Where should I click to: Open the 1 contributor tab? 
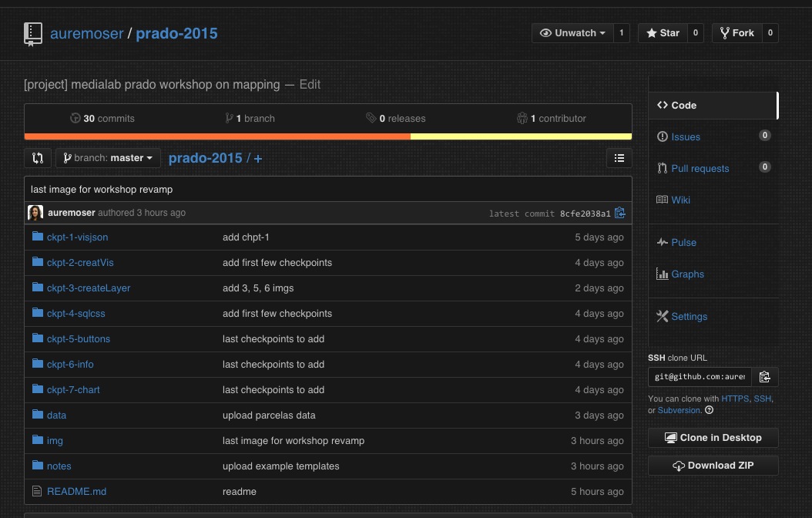tap(552, 118)
